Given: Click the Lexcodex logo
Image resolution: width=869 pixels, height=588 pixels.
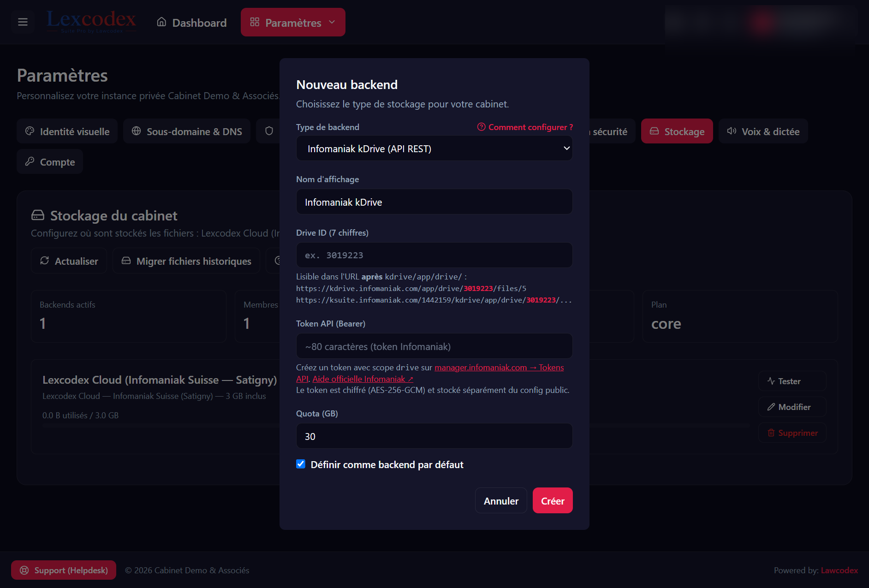Looking at the screenshot, I should click(x=91, y=22).
